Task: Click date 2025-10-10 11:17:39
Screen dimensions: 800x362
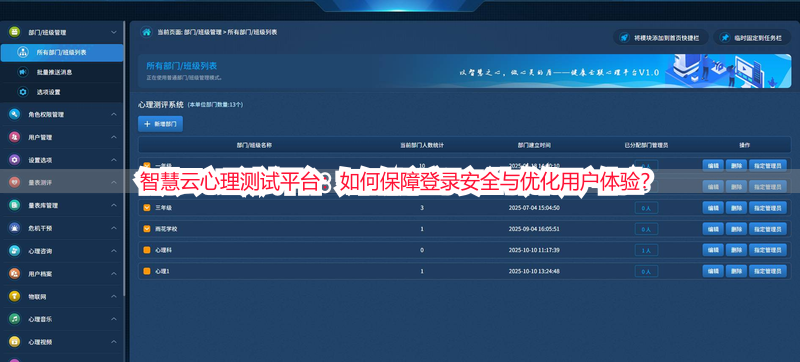Action: [534, 250]
